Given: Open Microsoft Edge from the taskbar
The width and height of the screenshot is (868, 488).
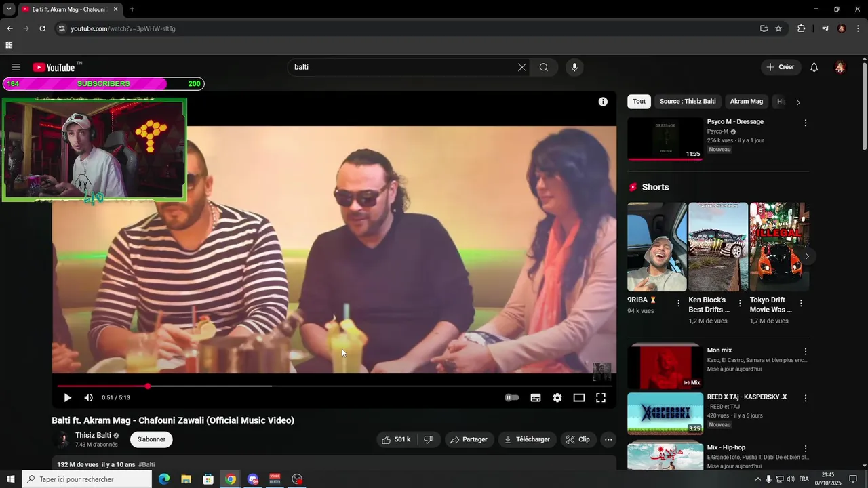Looking at the screenshot, I should (164, 479).
